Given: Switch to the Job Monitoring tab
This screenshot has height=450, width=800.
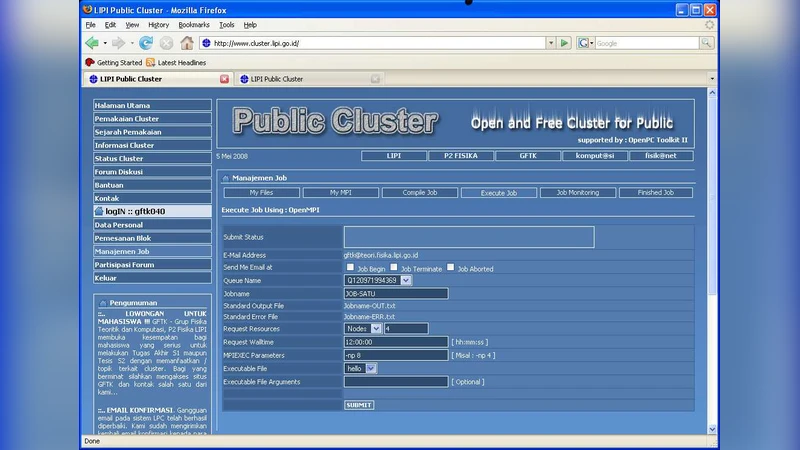Looking at the screenshot, I should coord(577,193).
